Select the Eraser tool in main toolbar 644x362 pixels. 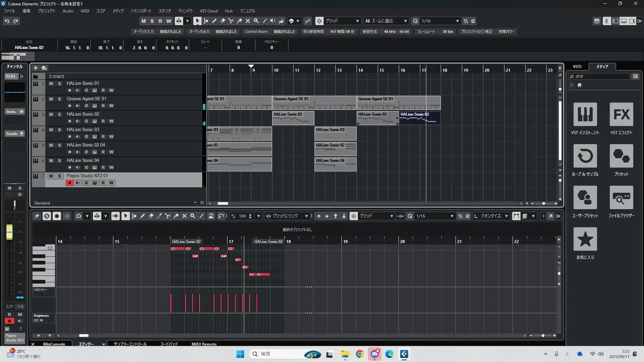pos(222,21)
